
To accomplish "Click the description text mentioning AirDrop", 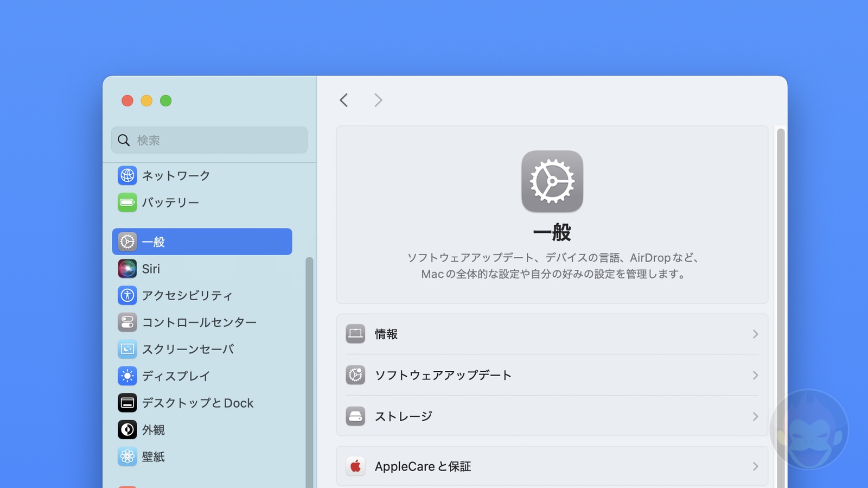I will (x=552, y=266).
